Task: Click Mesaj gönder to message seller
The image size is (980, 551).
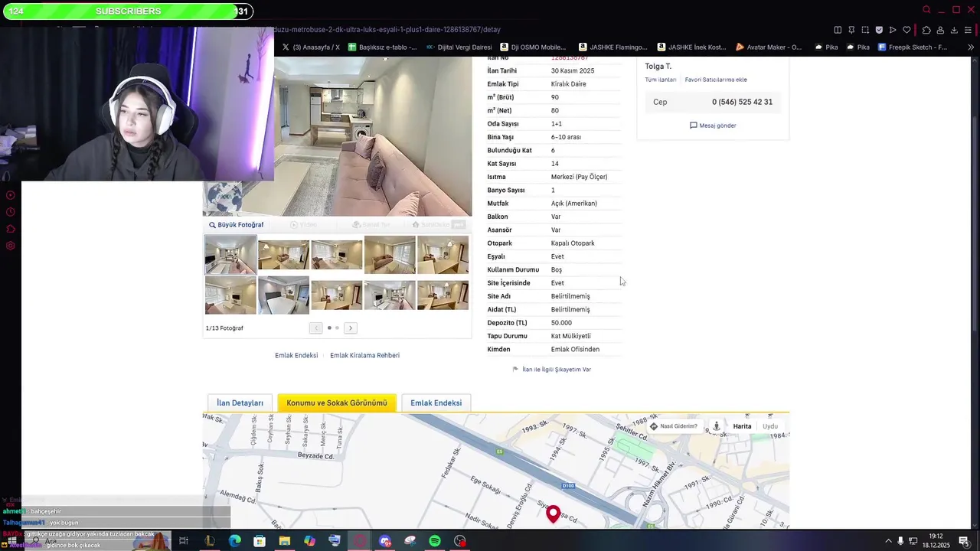Action: pyautogui.click(x=713, y=126)
